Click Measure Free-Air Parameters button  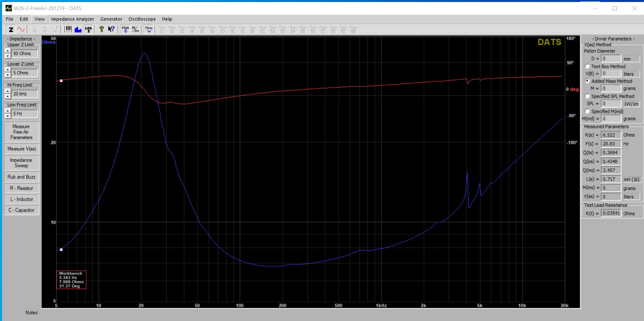point(22,132)
